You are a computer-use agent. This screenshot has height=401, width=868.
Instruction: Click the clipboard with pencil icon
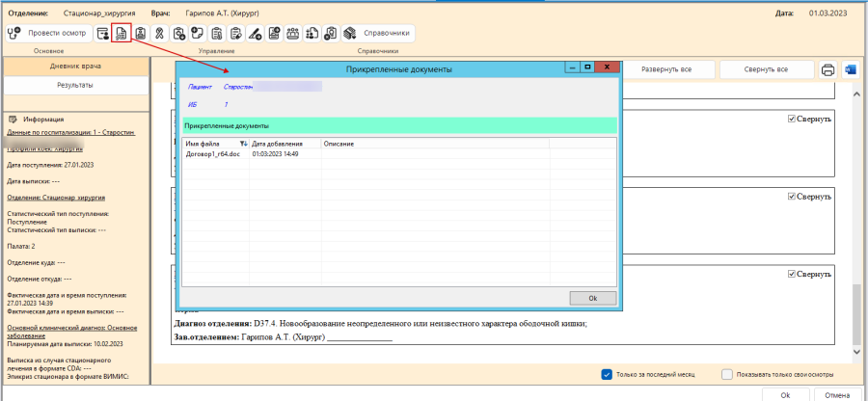tap(235, 33)
